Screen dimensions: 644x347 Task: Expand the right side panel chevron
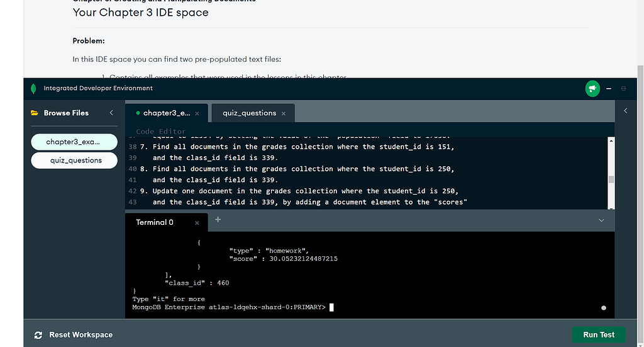(x=625, y=111)
